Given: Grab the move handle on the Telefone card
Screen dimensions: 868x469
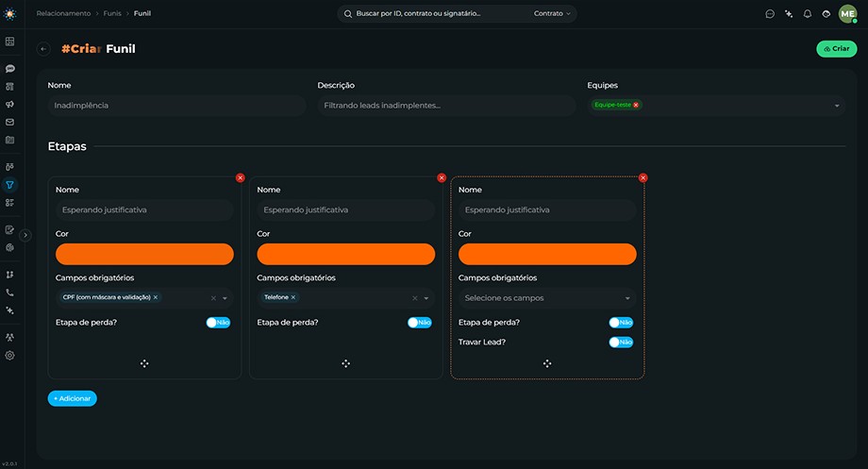Looking at the screenshot, I should 346,364.
